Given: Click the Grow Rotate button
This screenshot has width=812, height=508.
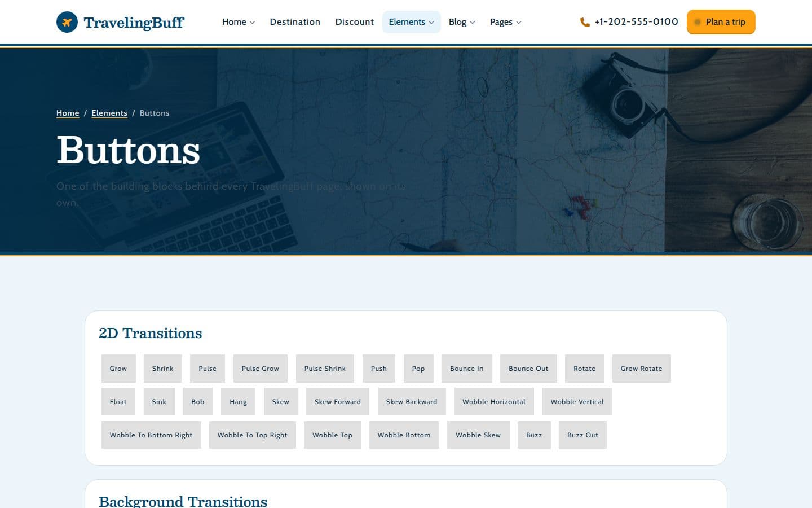Looking at the screenshot, I should pos(642,369).
